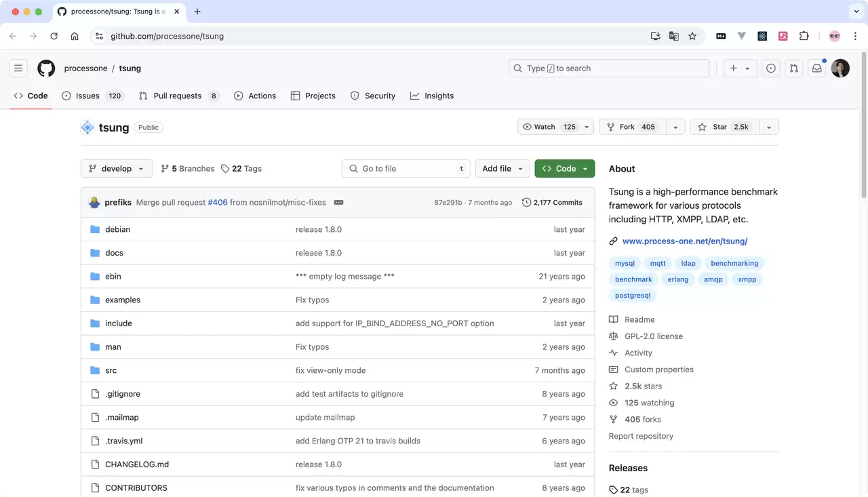868x497 pixels.
Task: Open the ebin folder
Action: tap(113, 276)
